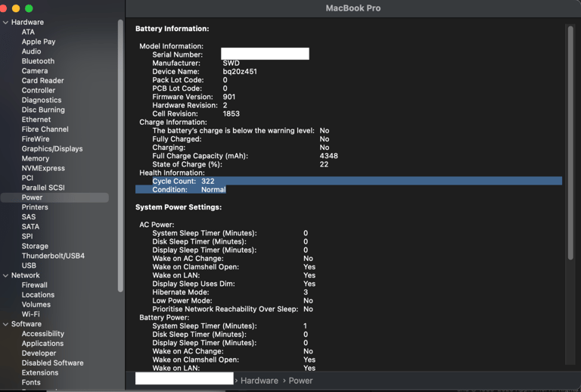Image resolution: width=581 pixels, height=392 pixels.
Task: Select Controller in the sidebar
Action: pyautogui.click(x=38, y=90)
